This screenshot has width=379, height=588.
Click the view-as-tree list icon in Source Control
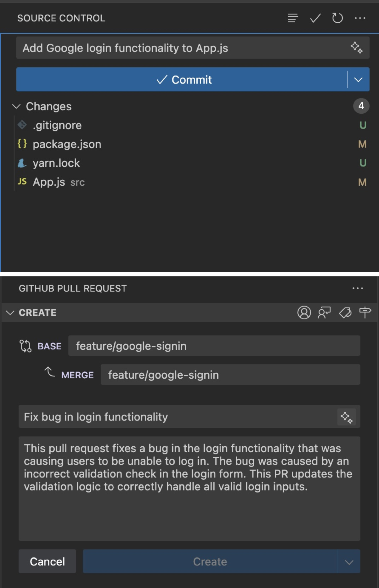point(292,18)
